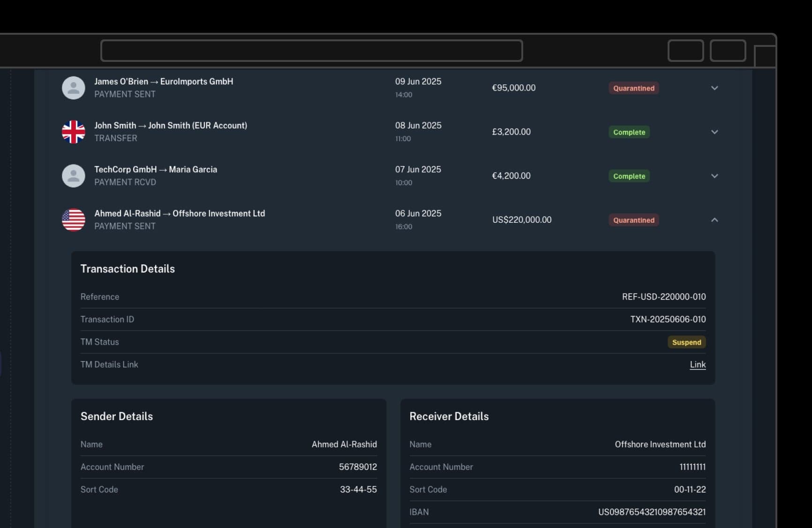Click the Quarantined badge on €95,000.00 row
Image resolution: width=812 pixels, height=528 pixels.
click(x=634, y=88)
